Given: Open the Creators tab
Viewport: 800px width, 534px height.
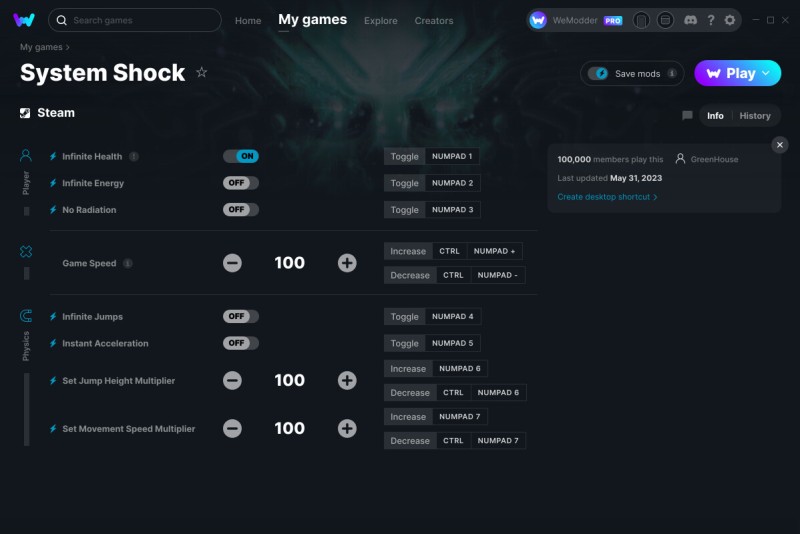Looking at the screenshot, I should (434, 21).
